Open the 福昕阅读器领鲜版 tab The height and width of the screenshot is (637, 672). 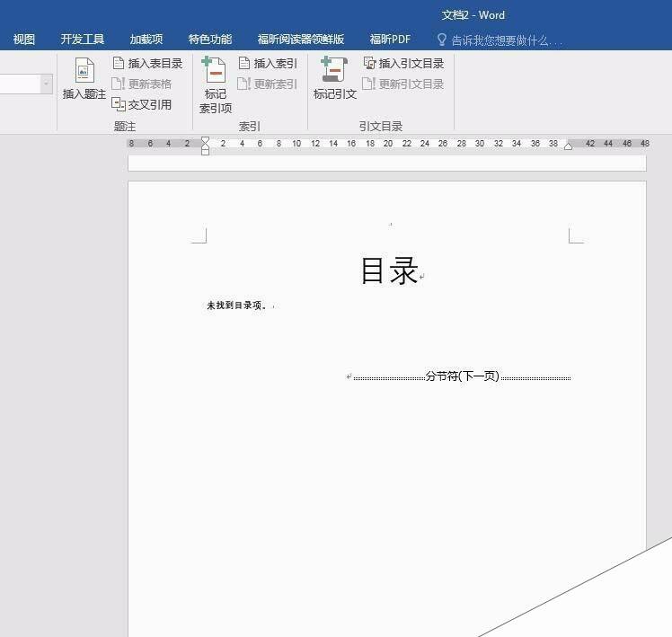pos(301,40)
